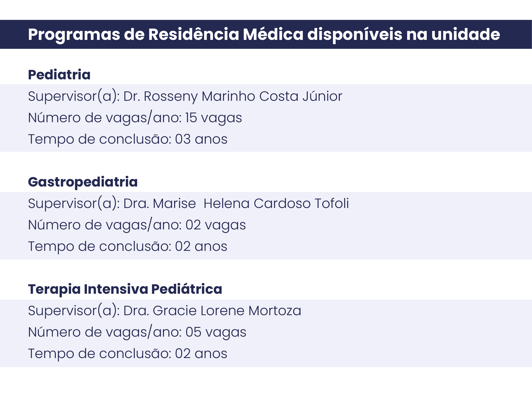Click the 'Supervisor(a)' label under Gastropediatria
The image size is (532, 402).
pyautogui.click(x=74, y=203)
